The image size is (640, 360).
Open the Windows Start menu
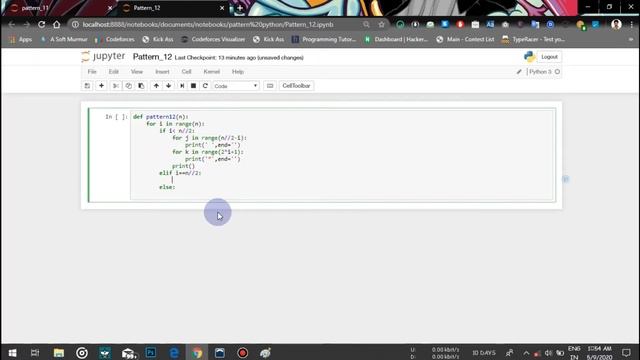tap(12, 353)
